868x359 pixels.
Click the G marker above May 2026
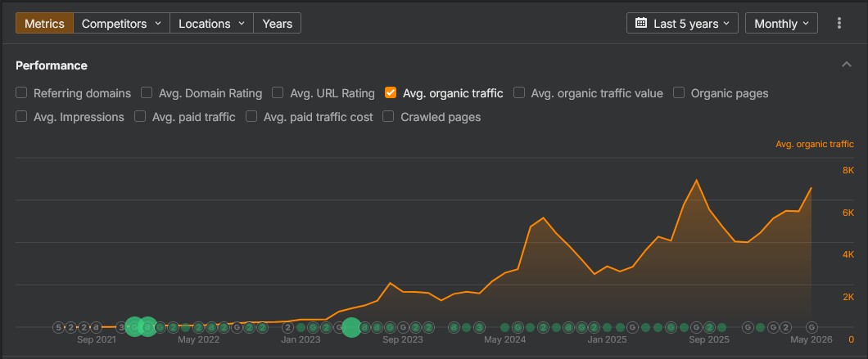point(811,327)
